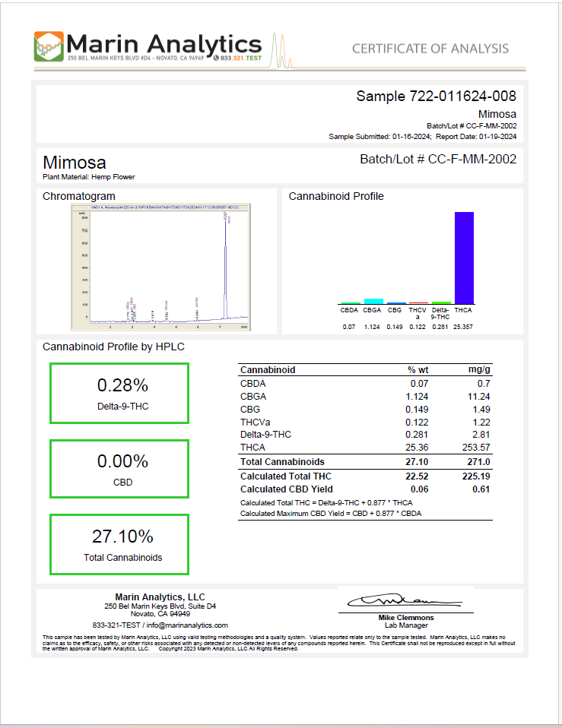The image size is (562, 728).
Task: Select the Delta-9-THC 0.28% box
Action: 119,393
